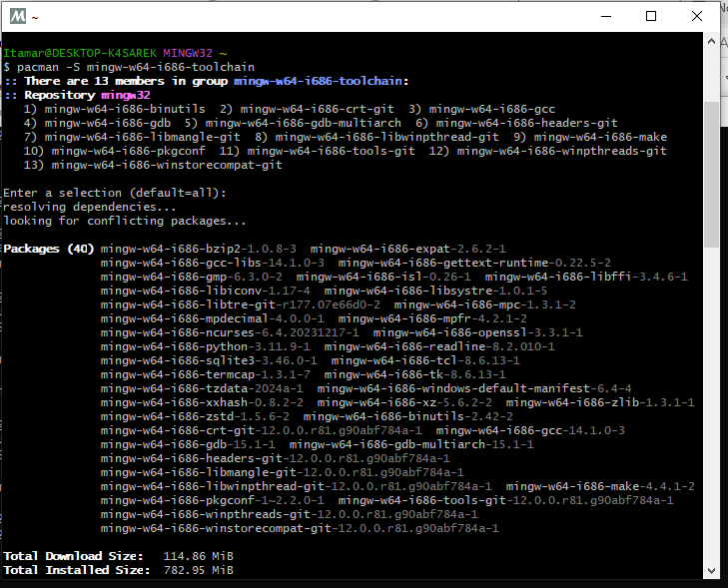Click list entry '13) mingw-w64-i686-winstorecompat-git'

point(153,165)
